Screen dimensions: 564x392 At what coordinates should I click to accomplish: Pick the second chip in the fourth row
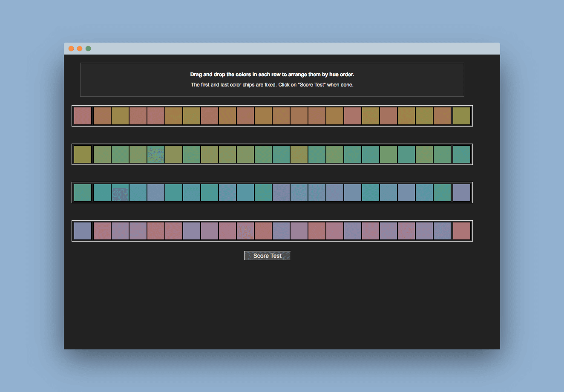[x=102, y=231]
